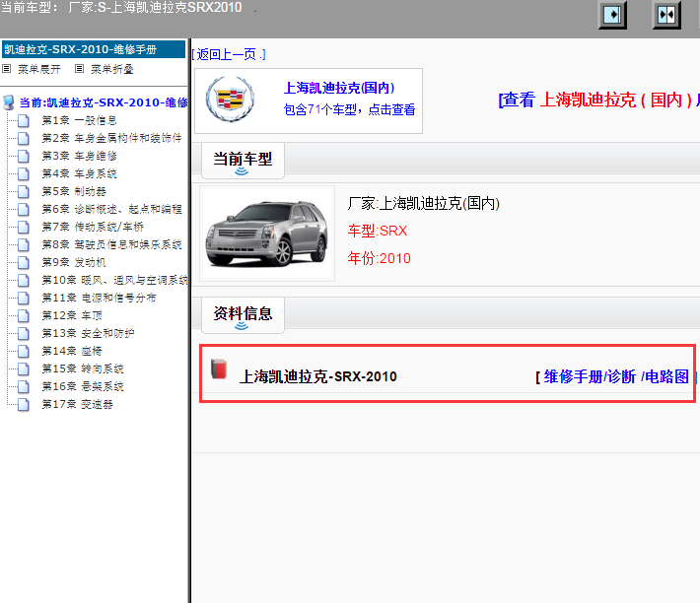
Task: Click the page icon for 第16章 悬架系统
Action: 24,386
